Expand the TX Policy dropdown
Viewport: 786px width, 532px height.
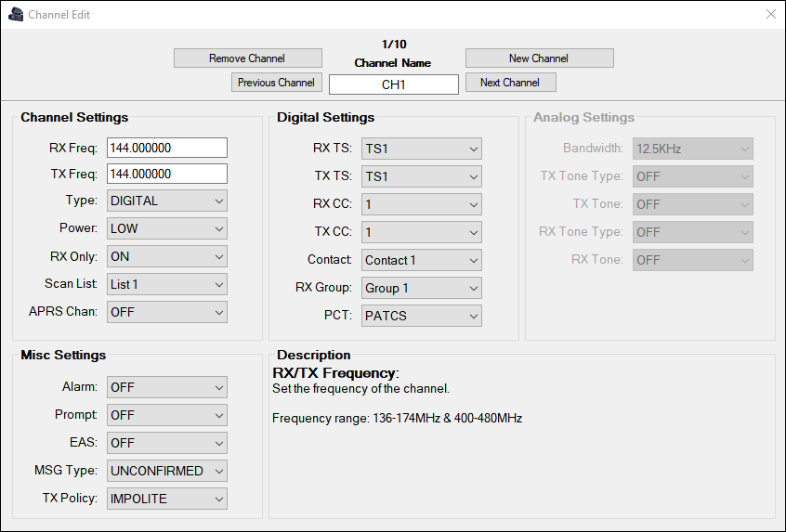[x=167, y=499]
